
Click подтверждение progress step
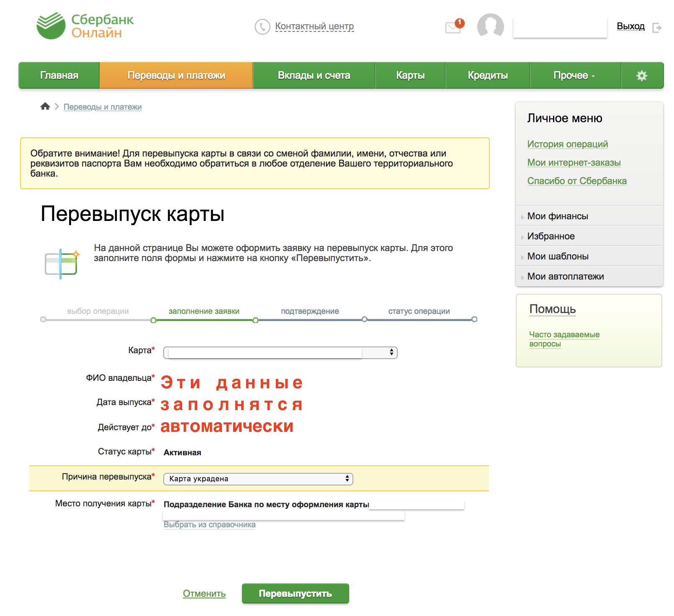[310, 311]
